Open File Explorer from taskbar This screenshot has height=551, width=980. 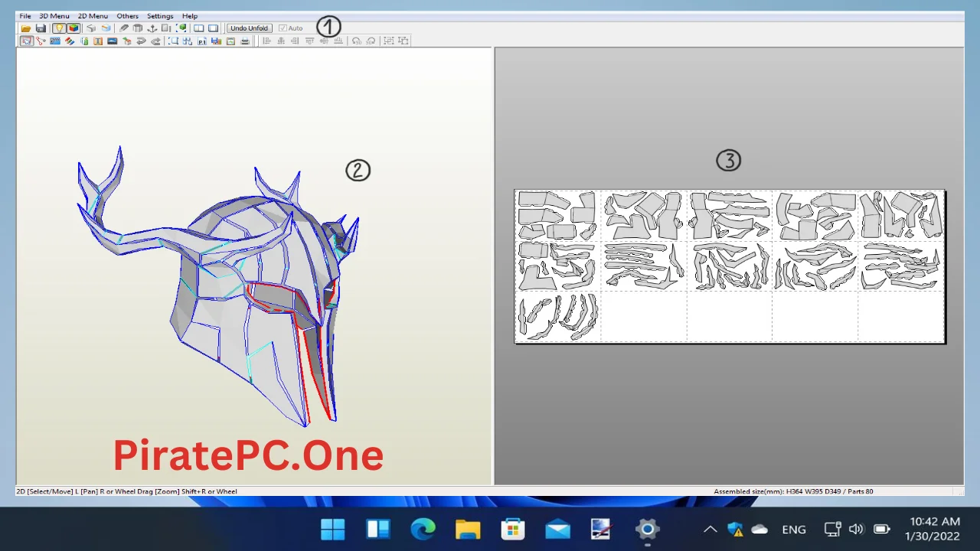click(468, 529)
